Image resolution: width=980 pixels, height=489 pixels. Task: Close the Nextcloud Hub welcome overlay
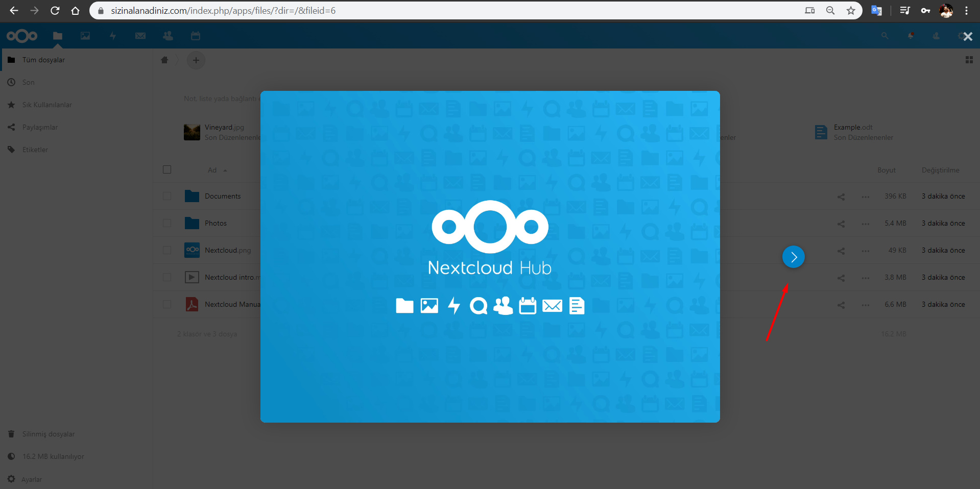click(x=967, y=37)
